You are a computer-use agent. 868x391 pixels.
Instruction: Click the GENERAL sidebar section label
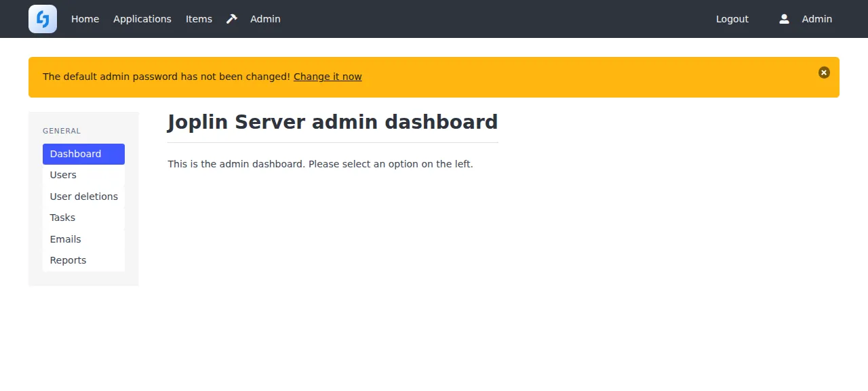point(62,131)
